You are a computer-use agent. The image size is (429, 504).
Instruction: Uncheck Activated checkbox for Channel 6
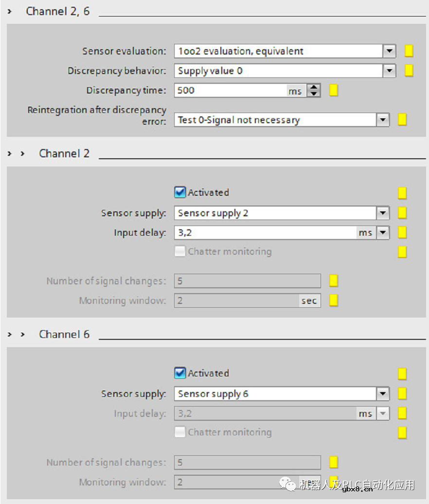(180, 373)
